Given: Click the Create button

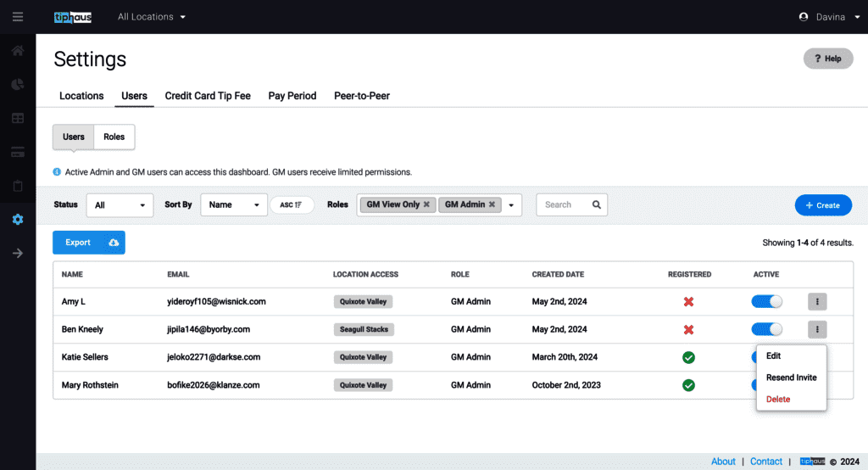Looking at the screenshot, I should (x=823, y=205).
